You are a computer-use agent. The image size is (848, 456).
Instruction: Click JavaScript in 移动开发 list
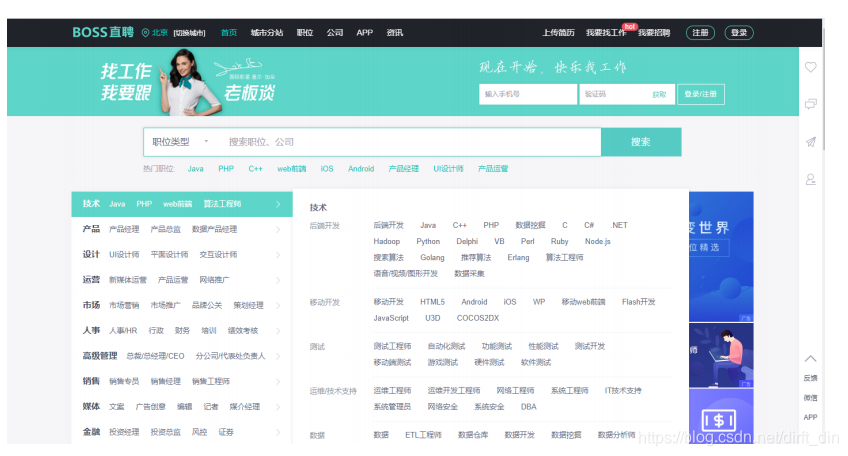pyautogui.click(x=391, y=318)
